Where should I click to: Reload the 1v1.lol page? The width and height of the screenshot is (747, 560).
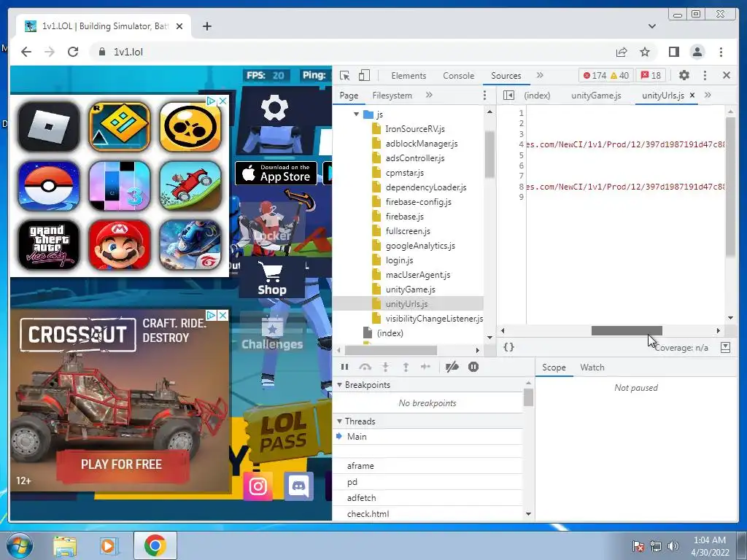73,52
